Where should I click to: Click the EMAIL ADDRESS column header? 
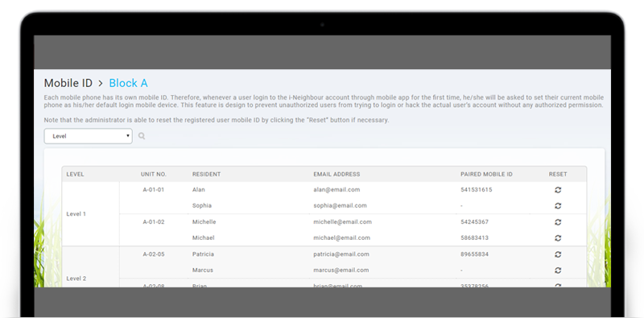pyautogui.click(x=336, y=174)
